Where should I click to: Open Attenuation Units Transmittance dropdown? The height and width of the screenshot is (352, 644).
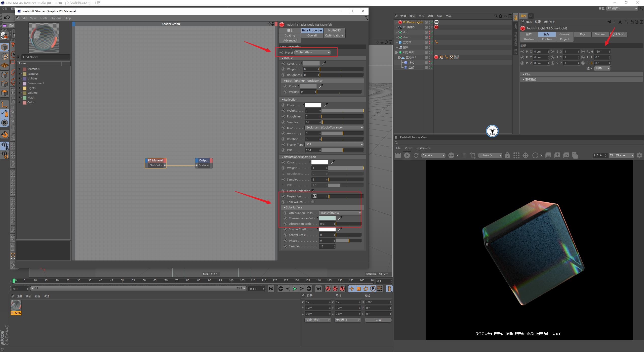click(x=340, y=213)
